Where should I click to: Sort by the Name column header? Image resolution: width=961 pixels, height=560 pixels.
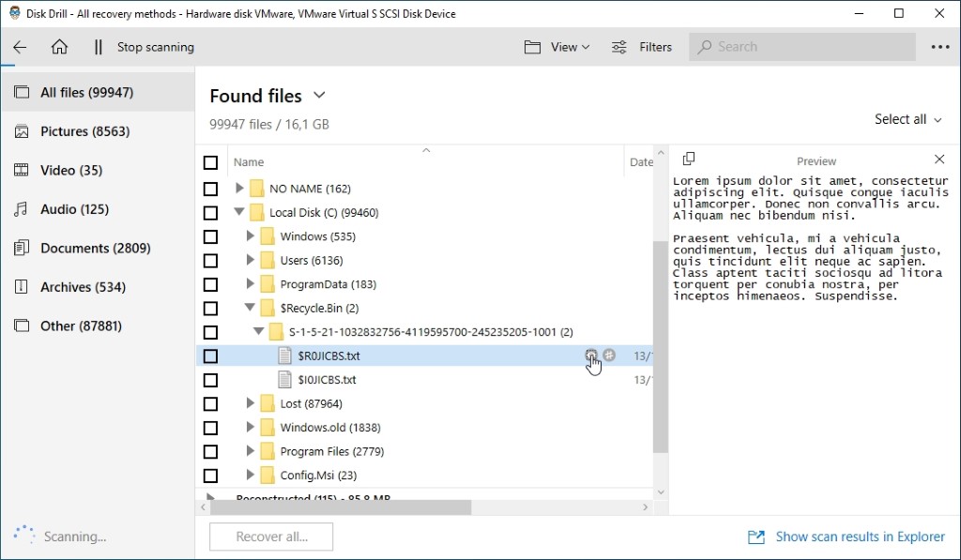click(249, 162)
